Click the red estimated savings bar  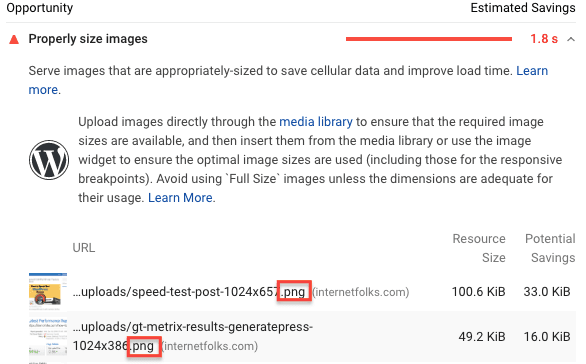coord(429,39)
